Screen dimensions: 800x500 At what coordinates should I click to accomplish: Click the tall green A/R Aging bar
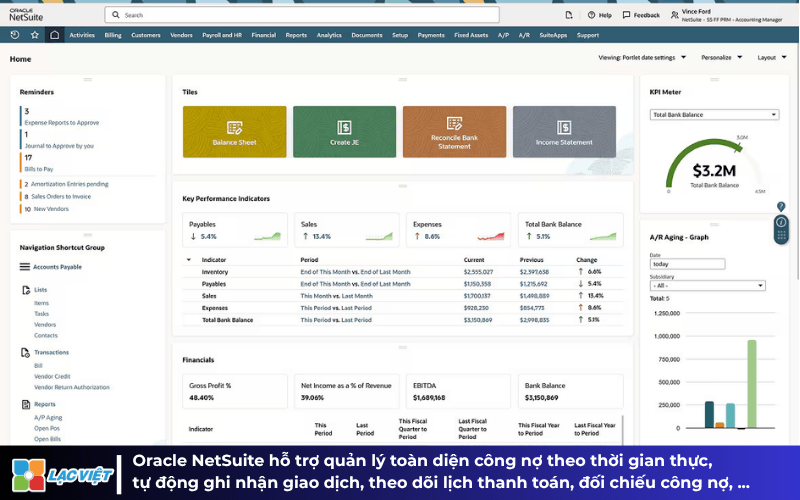click(x=752, y=384)
